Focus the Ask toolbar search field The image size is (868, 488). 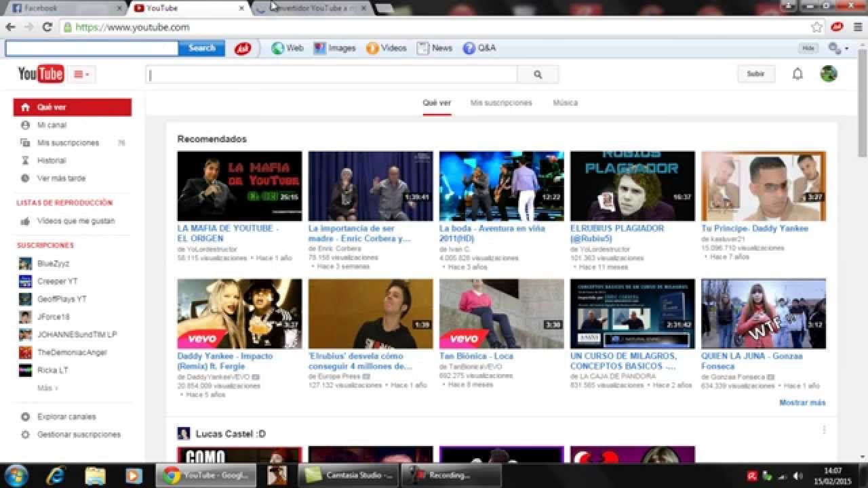pyautogui.click(x=92, y=48)
